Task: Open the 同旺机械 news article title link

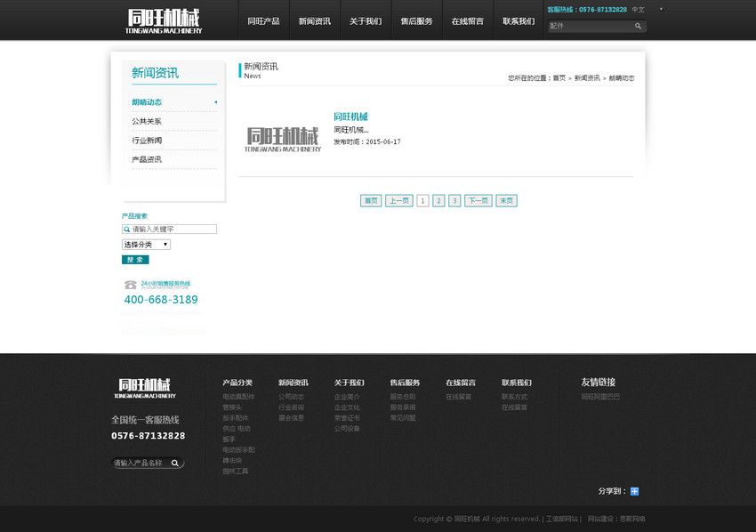Action: pos(350,117)
